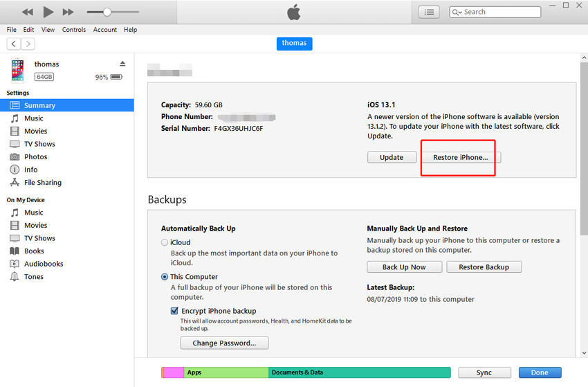Click the File Sharing app icon

point(15,183)
